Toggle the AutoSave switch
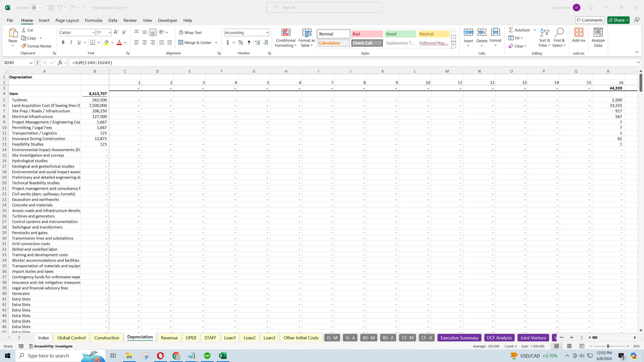Screen dimensions: 644x362 38,8
